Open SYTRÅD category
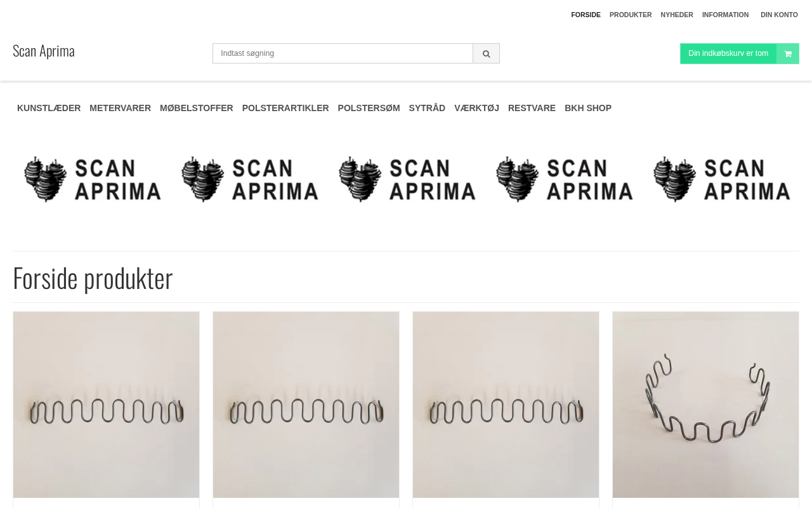This screenshot has height=508, width=812. (427, 108)
